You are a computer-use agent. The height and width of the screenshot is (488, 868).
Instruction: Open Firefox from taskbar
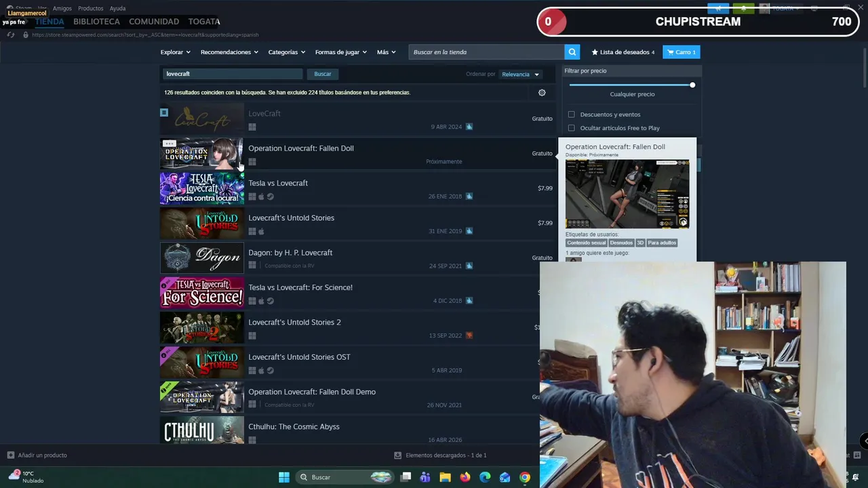coord(465,477)
